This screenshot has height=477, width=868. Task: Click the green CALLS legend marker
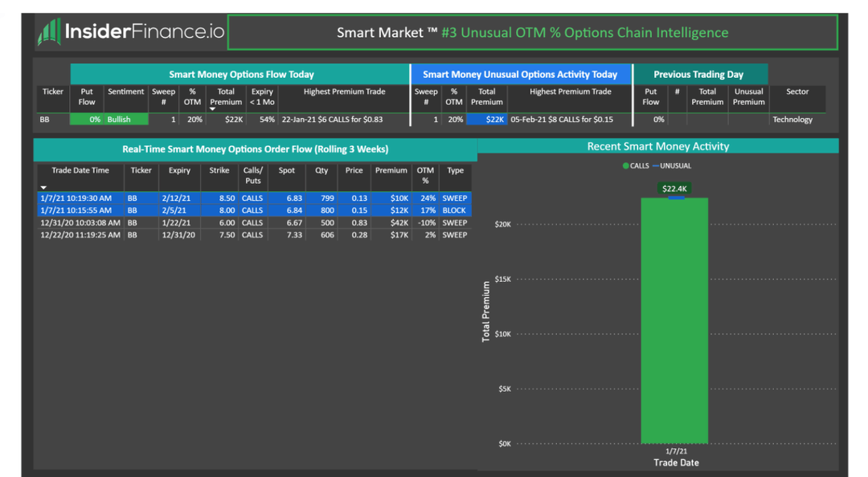(x=626, y=166)
